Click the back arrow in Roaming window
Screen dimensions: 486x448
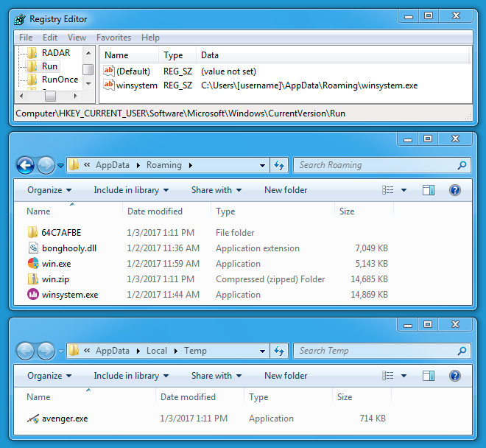[x=25, y=165]
